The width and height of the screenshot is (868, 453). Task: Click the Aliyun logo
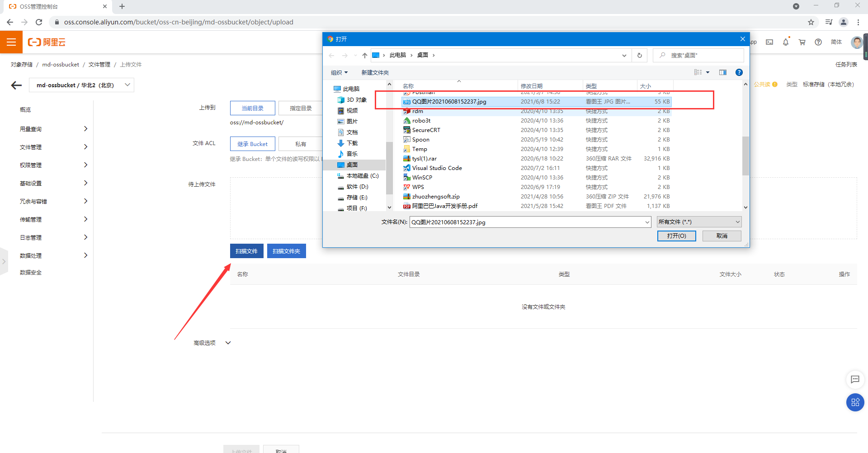[x=47, y=42]
